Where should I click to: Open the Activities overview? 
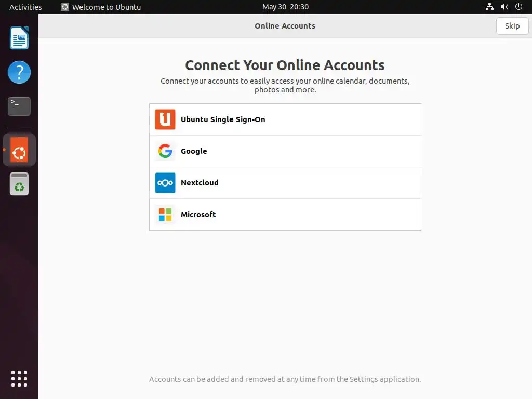click(25, 7)
